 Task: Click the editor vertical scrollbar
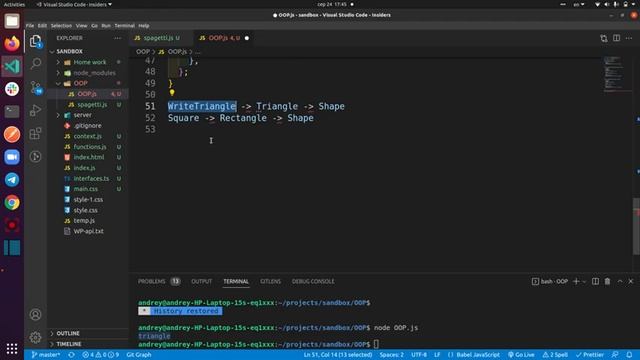point(636,226)
